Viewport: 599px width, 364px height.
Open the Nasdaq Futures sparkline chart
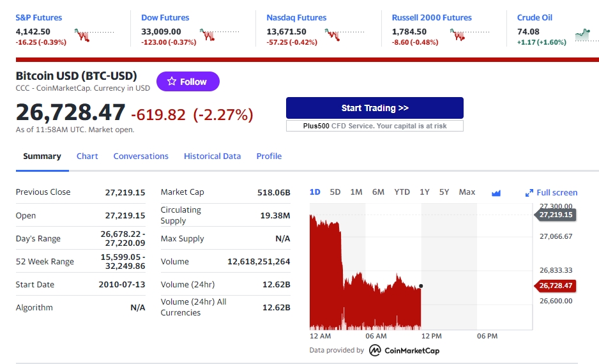[x=345, y=35]
